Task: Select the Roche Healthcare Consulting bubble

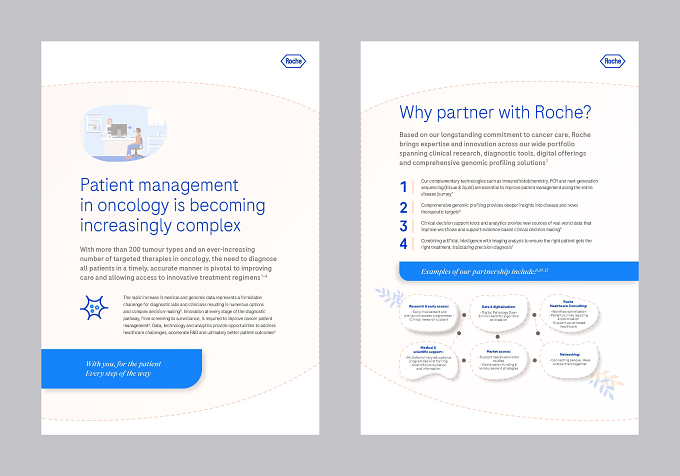Action: [569, 314]
